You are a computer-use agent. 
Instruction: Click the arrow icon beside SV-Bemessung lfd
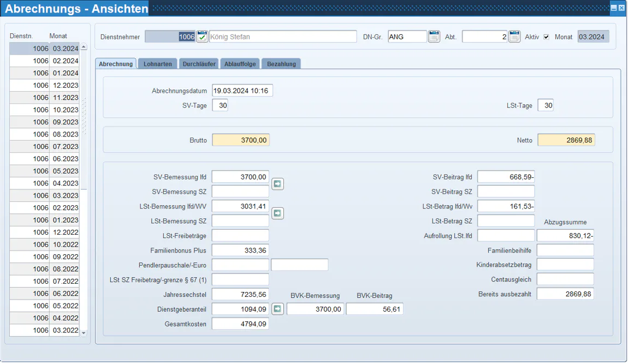click(x=277, y=184)
